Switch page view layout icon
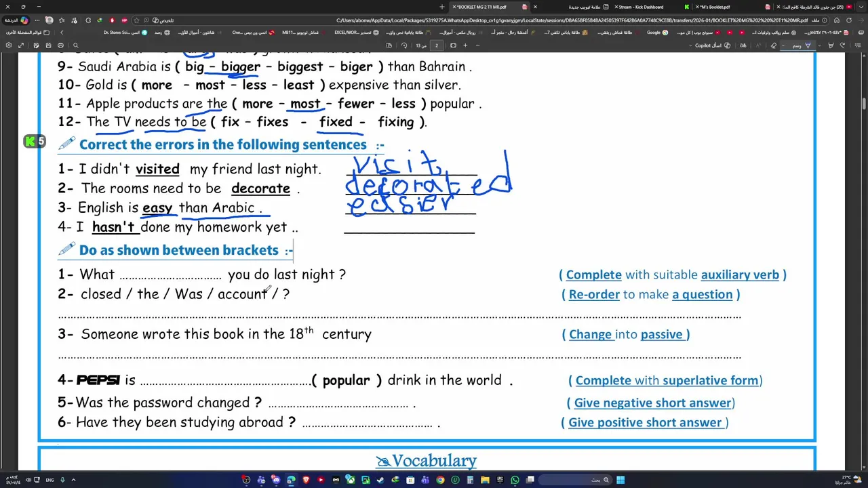The height and width of the screenshot is (488, 868). (389, 45)
